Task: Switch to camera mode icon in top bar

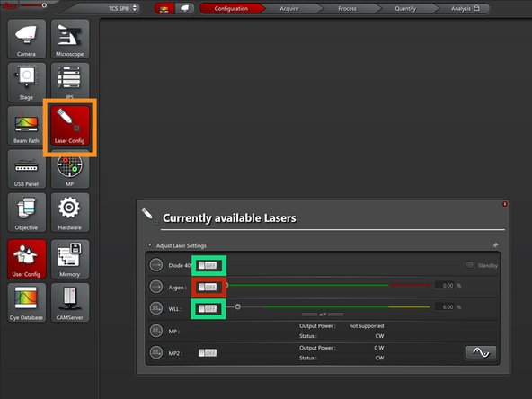Action: (x=184, y=8)
